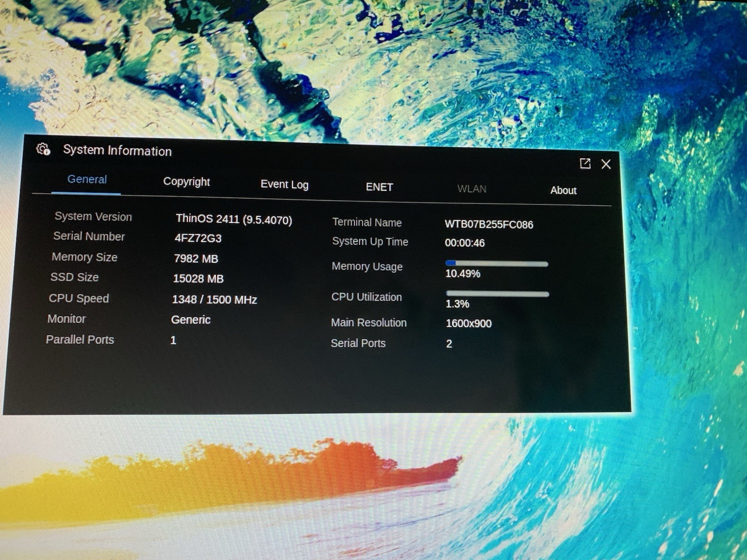Select the General tab
The image size is (747, 560).
click(x=87, y=179)
